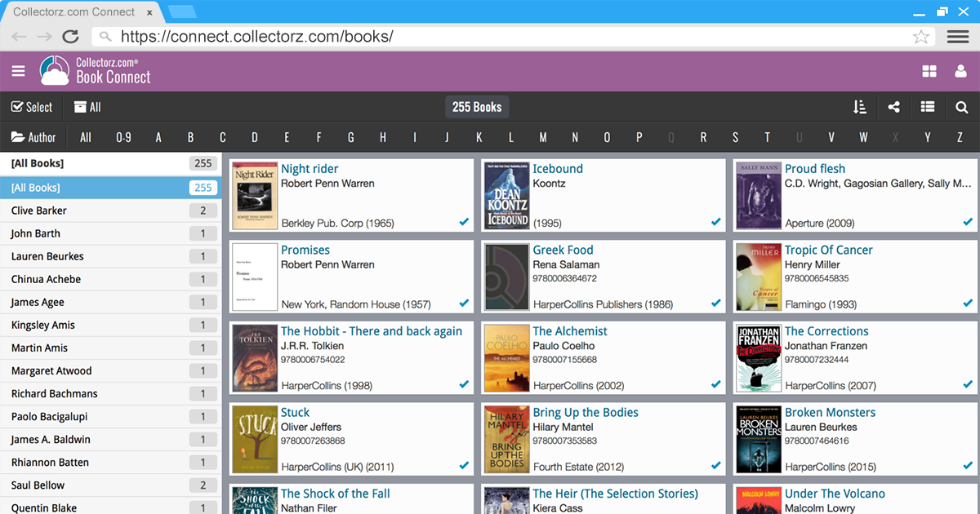Toggle checkmark on Stuck card
The width and height of the screenshot is (980, 514).
(464, 465)
